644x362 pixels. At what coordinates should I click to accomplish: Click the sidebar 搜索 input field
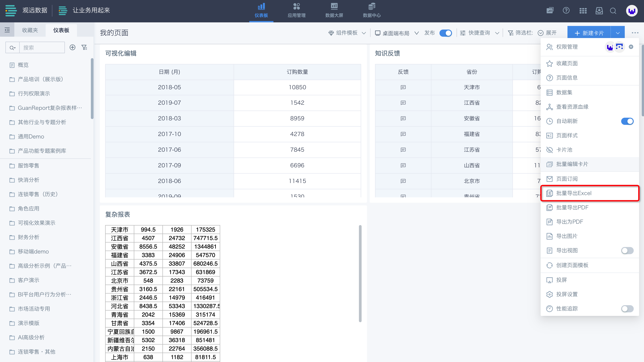tap(42, 47)
